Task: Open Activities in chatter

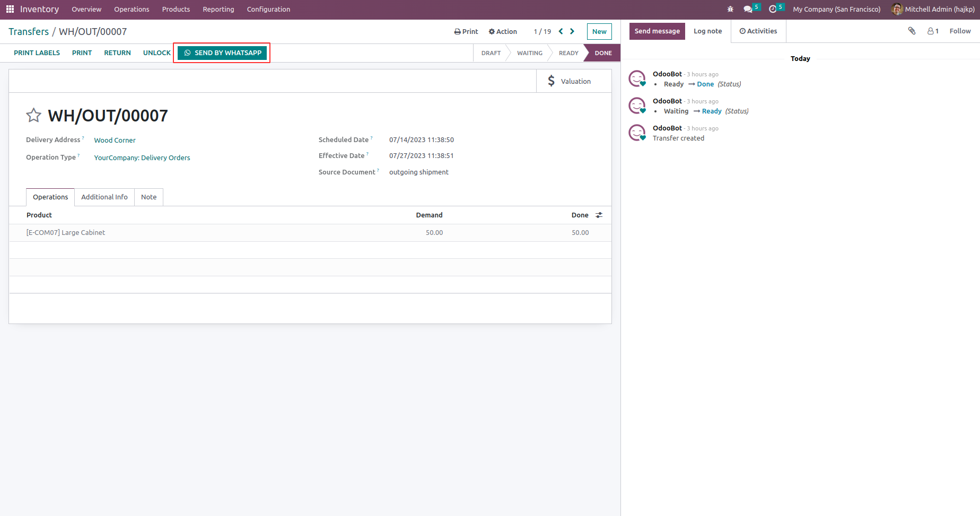Action: 758,31
